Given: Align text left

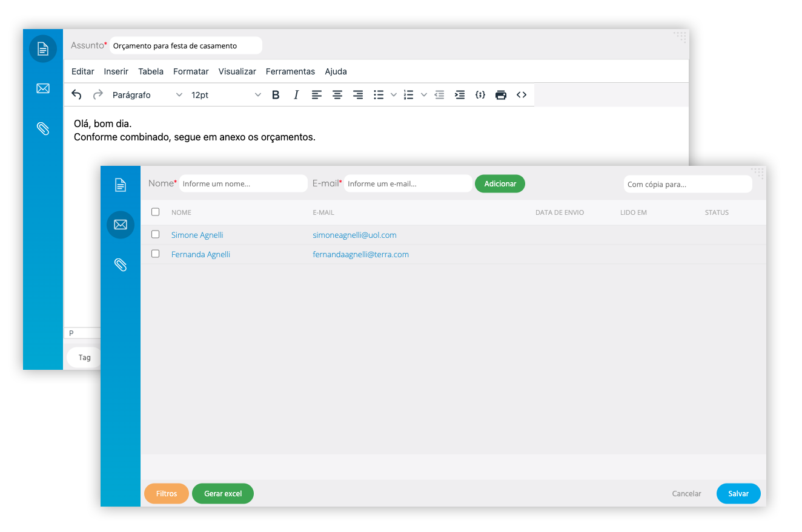Looking at the screenshot, I should click(317, 94).
